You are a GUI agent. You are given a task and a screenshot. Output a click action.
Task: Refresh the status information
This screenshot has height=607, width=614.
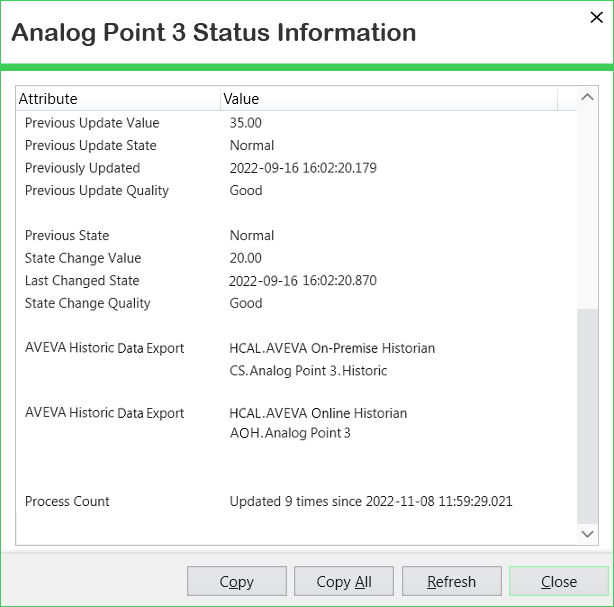[x=451, y=581]
